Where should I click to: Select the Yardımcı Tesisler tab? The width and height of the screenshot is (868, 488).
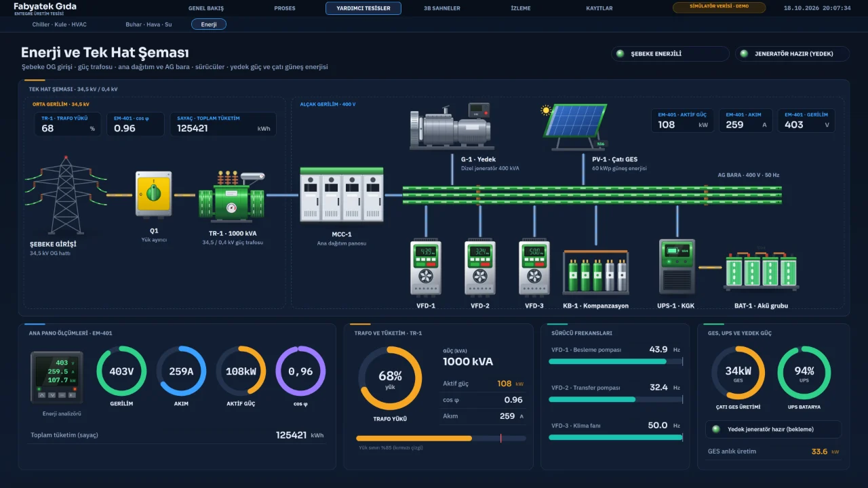click(363, 8)
